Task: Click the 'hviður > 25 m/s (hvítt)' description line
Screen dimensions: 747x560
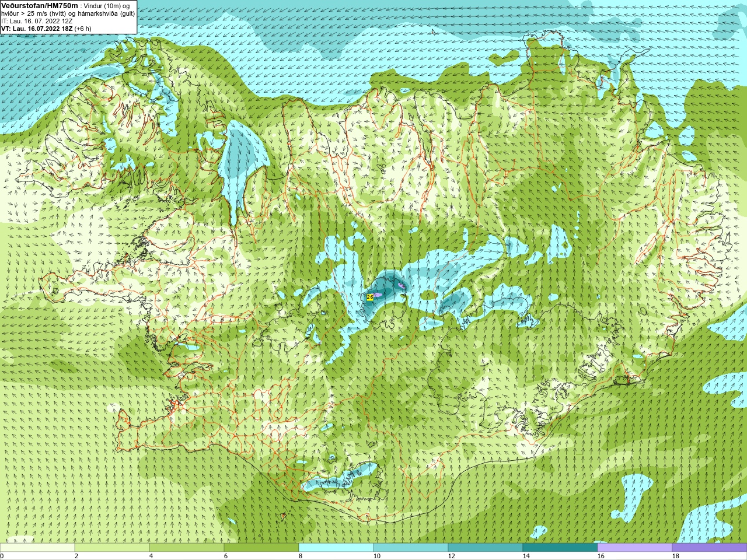Action: click(x=68, y=13)
